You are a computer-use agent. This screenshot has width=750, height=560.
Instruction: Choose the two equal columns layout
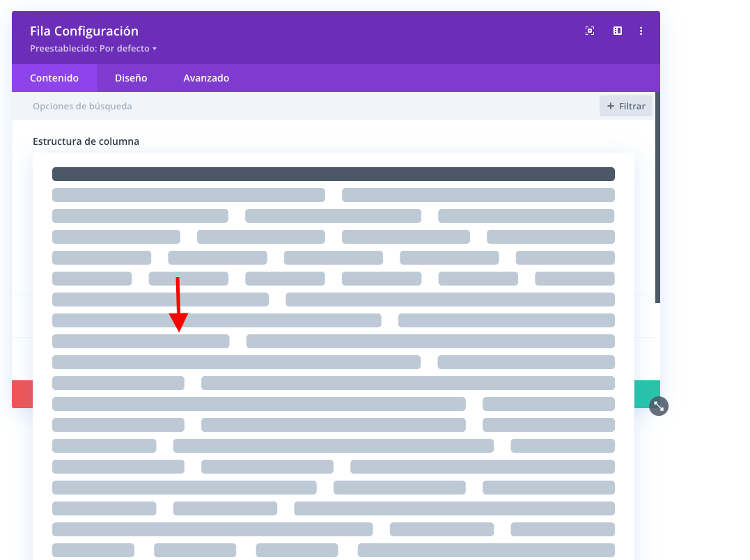coord(334,195)
